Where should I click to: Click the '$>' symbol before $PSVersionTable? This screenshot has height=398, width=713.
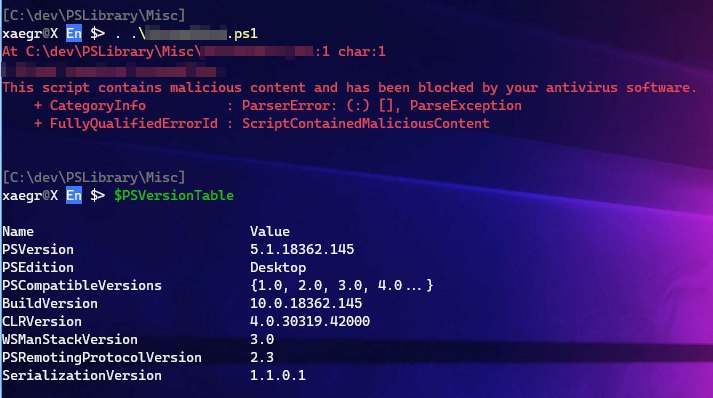(97, 195)
